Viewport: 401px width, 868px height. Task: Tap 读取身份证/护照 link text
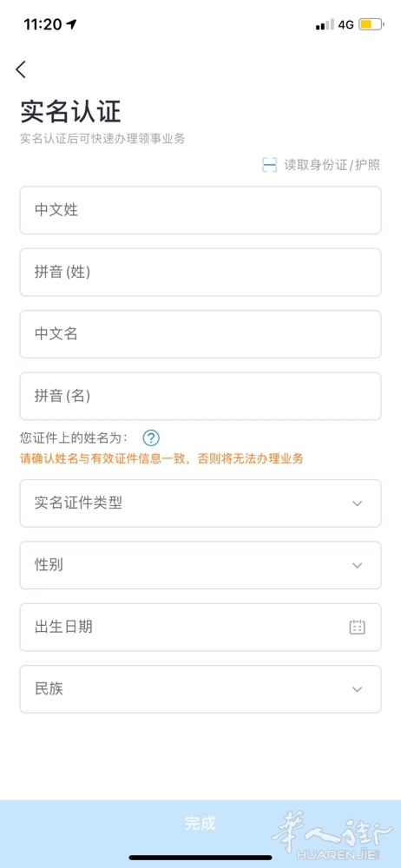pos(332,165)
